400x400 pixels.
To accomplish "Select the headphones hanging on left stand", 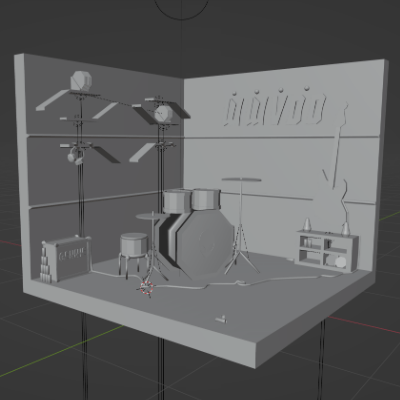I will [75, 157].
